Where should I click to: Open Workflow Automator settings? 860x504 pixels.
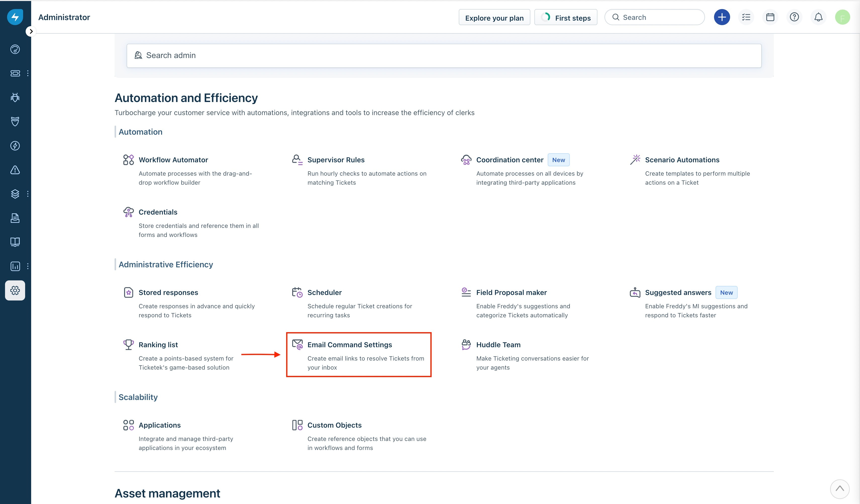click(x=173, y=160)
